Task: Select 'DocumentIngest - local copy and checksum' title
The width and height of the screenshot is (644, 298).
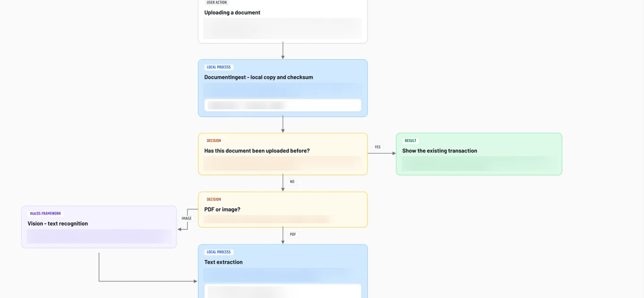Action: pyautogui.click(x=259, y=77)
